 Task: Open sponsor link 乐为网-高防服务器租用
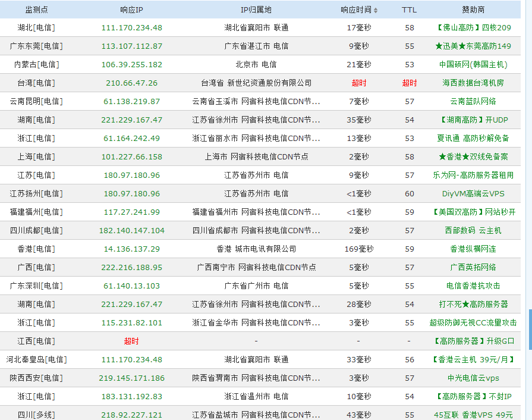pyautogui.click(x=473, y=175)
